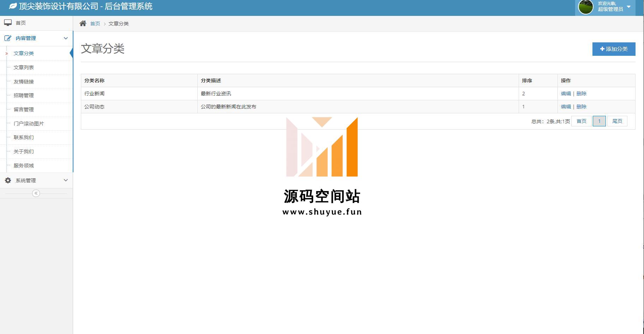Delete the 行业新闻 category
Viewport: 644px width, 334px height.
coord(581,94)
